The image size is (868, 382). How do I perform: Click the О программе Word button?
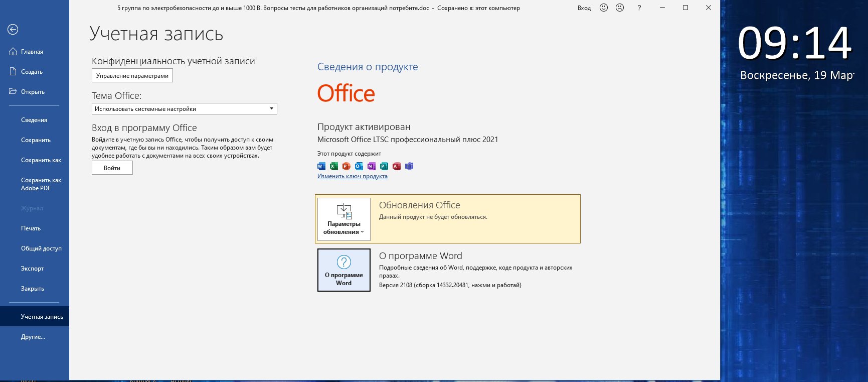click(x=344, y=270)
